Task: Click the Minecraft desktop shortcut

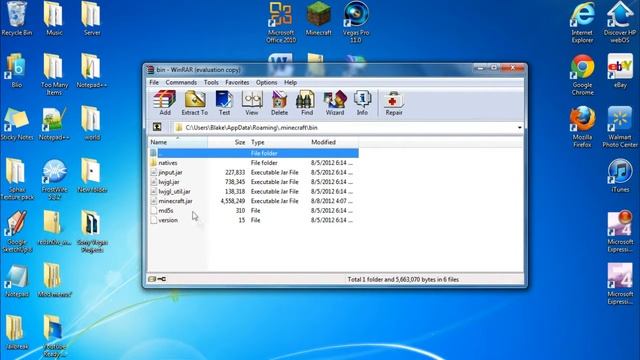Action: [x=318, y=19]
